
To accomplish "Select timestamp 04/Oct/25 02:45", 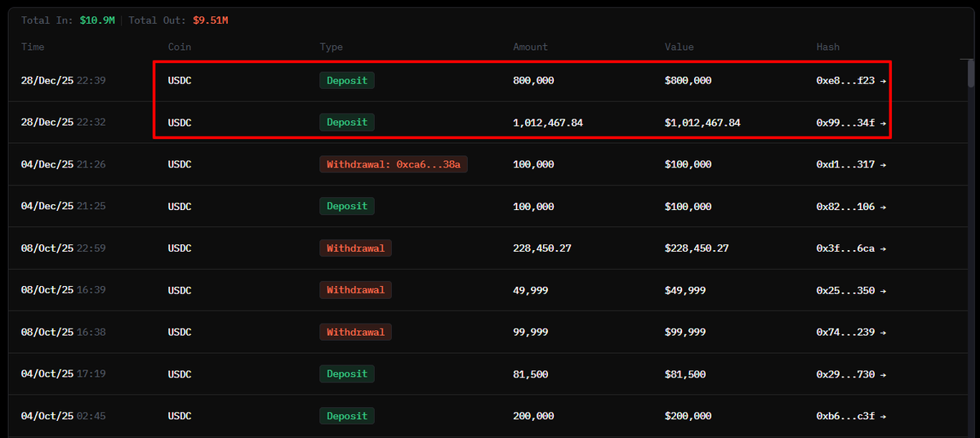I will click(64, 416).
